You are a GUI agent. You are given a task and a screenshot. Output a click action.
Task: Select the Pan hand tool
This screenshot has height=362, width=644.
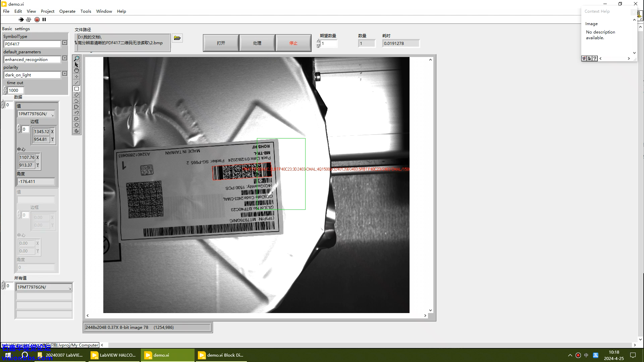pyautogui.click(x=76, y=71)
